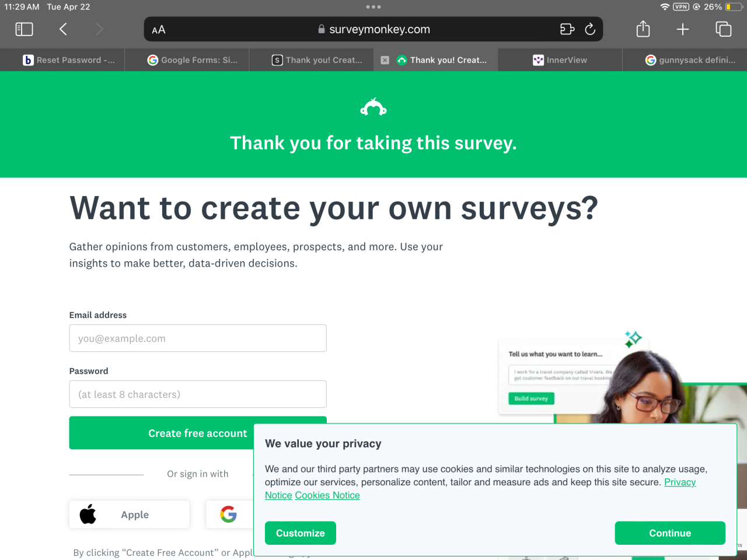
Task: Show the tab overview grid
Action: 723,29
